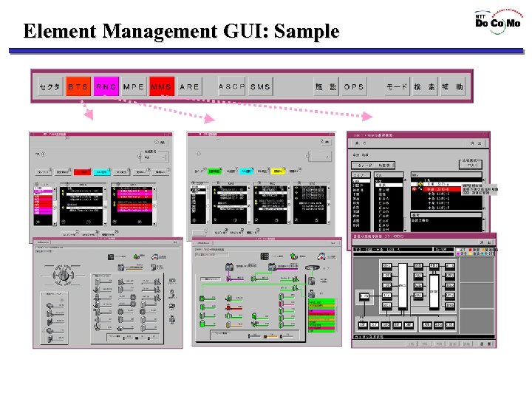Open the red BTS toolbar button
Viewport: 532px width, 399px height.
click(78, 87)
